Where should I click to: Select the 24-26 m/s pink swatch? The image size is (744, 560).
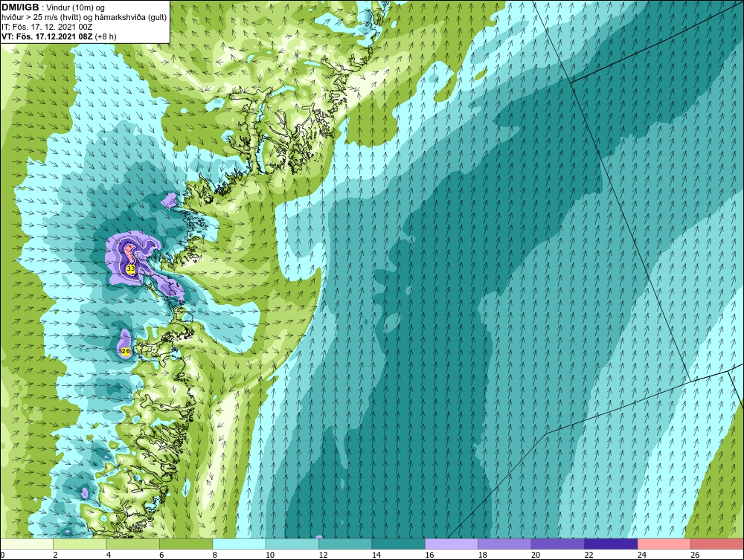click(664, 544)
